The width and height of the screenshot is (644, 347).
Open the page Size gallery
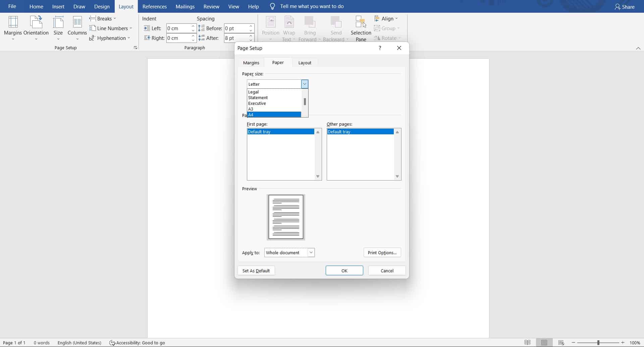pyautogui.click(x=58, y=28)
